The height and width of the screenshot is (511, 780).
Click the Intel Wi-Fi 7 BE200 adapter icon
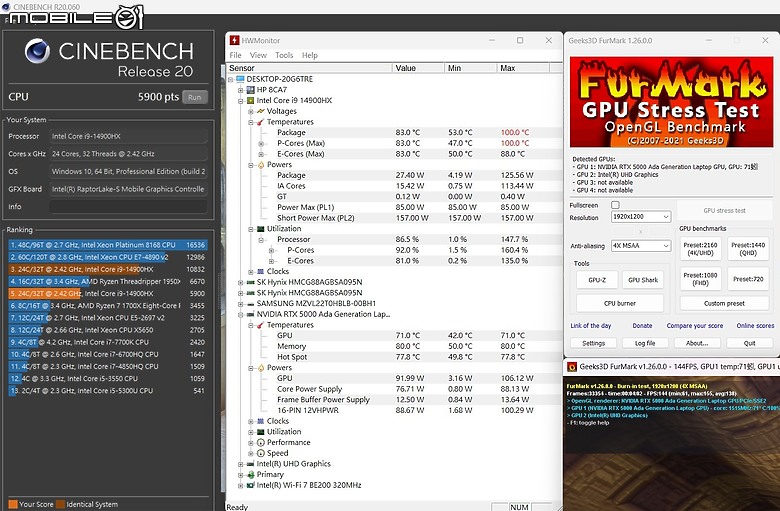click(251, 485)
